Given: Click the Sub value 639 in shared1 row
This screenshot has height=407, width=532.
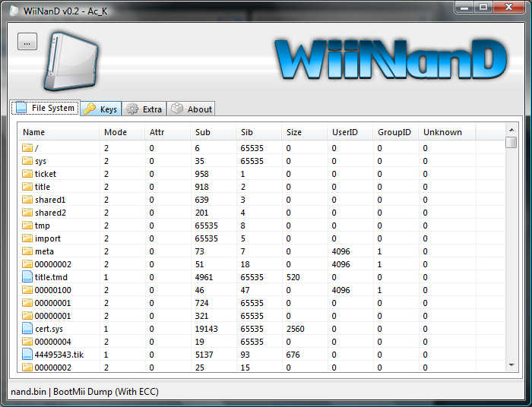Looking at the screenshot, I should 201,200.
